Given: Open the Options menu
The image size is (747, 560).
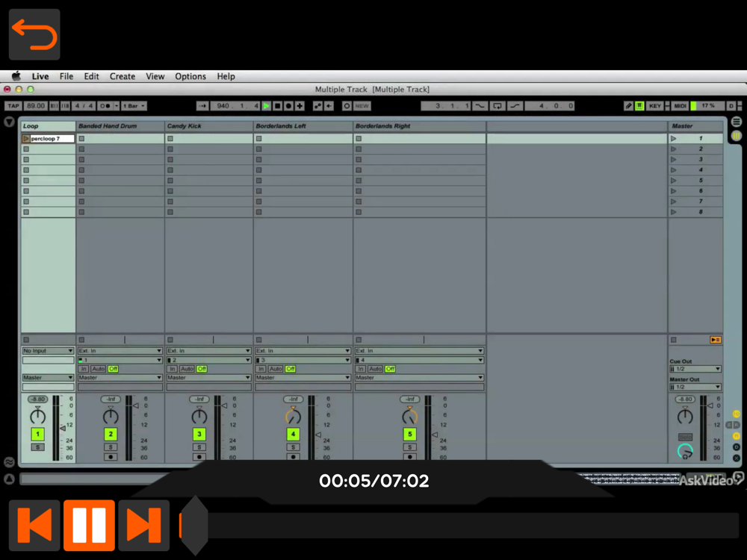Looking at the screenshot, I should pyautogui.click(x=190, y=76).
